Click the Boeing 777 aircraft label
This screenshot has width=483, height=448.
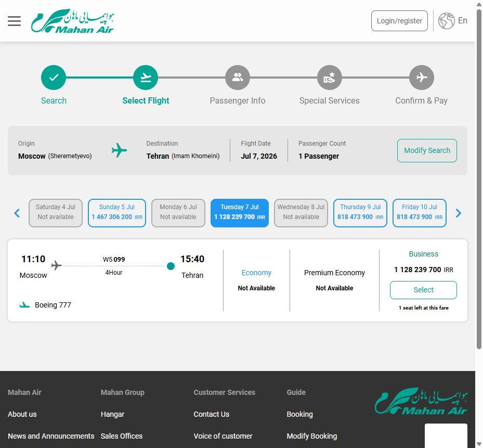pos(53,305)
